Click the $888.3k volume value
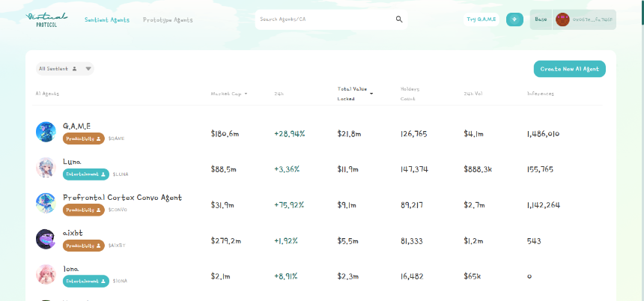 478,169
